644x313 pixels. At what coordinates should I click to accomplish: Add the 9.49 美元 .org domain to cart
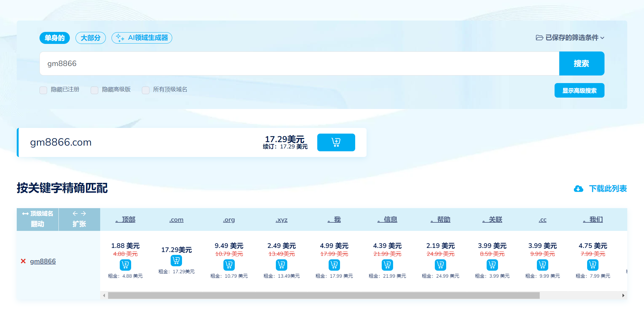[229, 265]
